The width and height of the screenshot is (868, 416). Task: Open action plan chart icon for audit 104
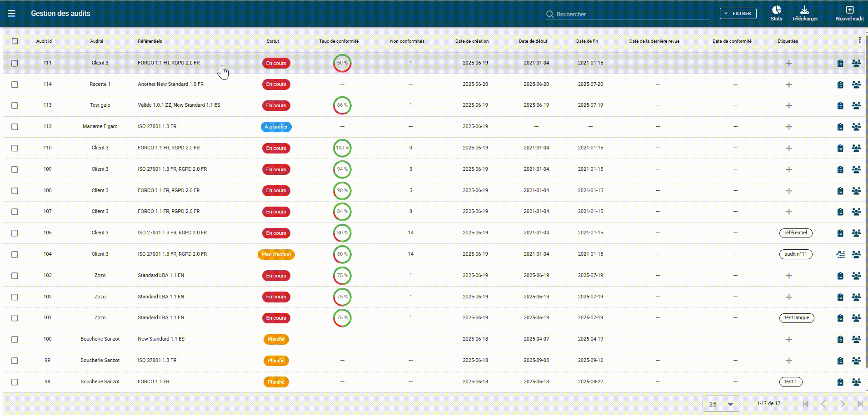pyautogui.click(x=840, y=254)
